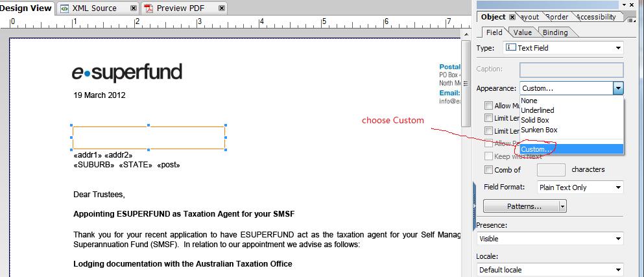Click the XML Source code icon
Image resolution: width=644 pixels, height=277 pixels.
(64, 8)
